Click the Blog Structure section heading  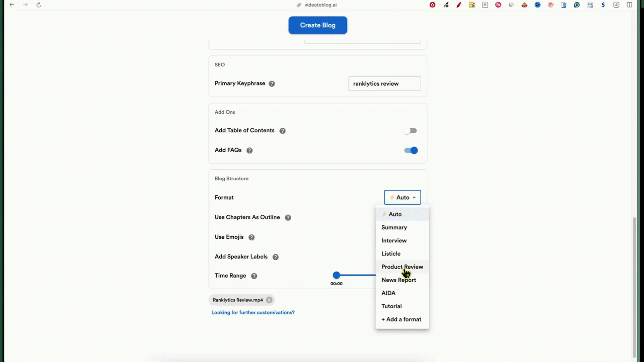coord(231,179)
